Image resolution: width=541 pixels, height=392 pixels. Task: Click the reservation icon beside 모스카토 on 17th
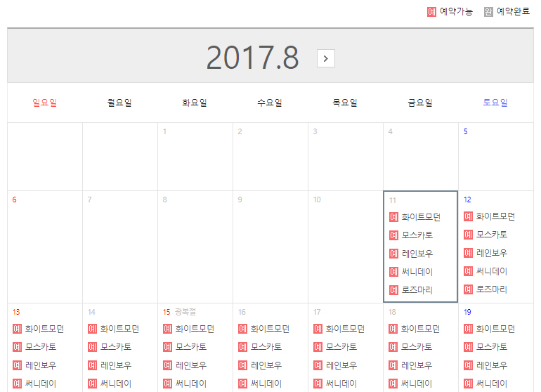point(318,347)
